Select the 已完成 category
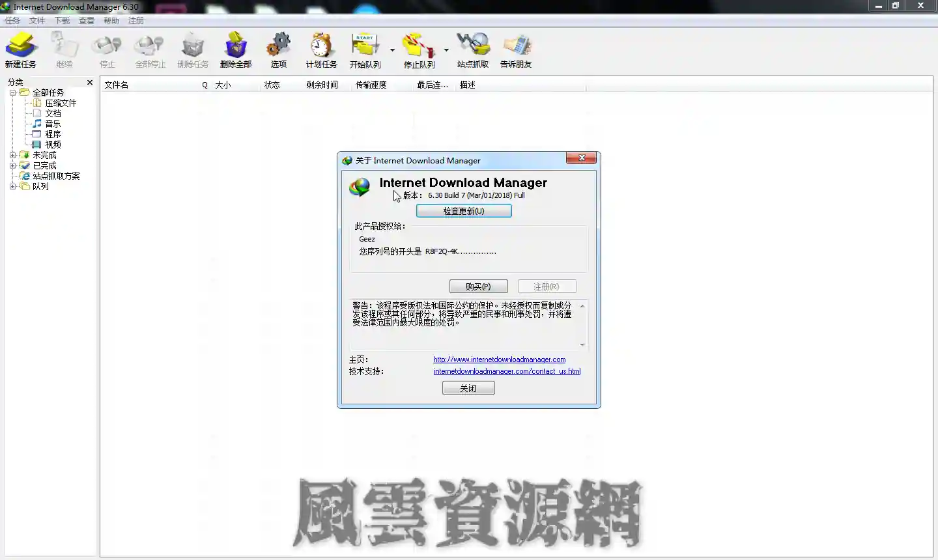The width and height of the screenshot is (938, 560). (x=44, y=165)
